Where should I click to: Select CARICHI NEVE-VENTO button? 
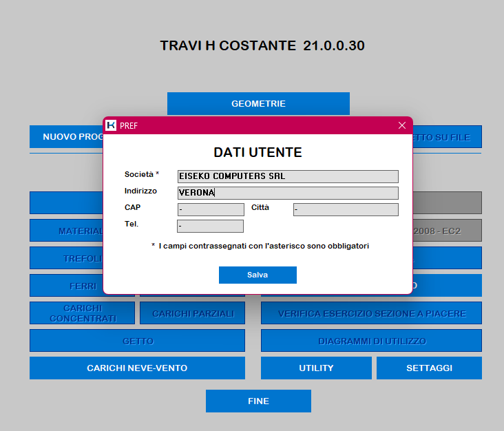[x=137, y=368]
